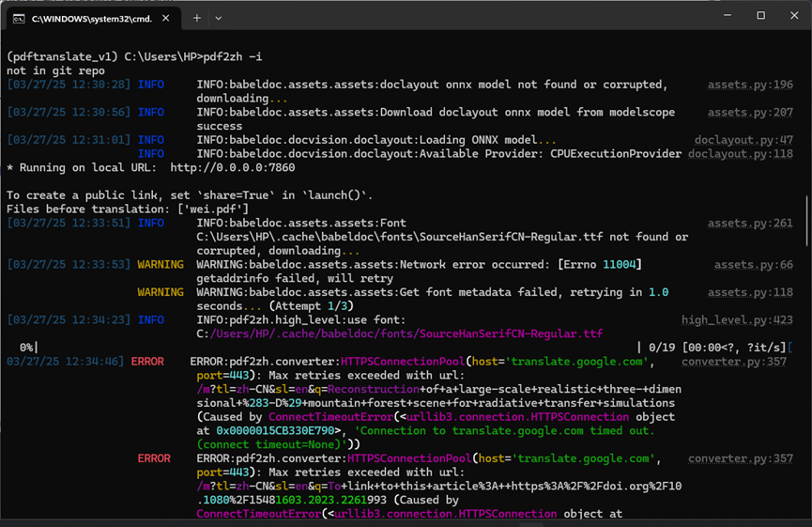The image size is (812, 527).
Task: Click the first 'port=443' text
Action: coord(222,375)
